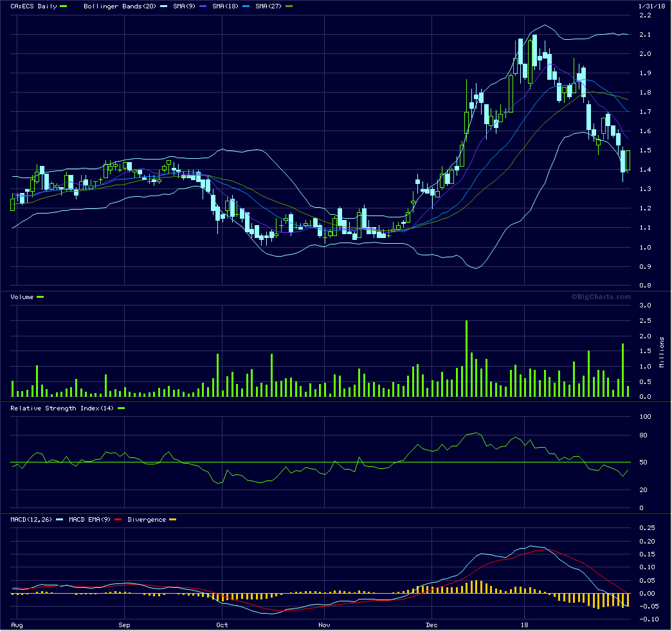Click the tallest volume bar in December

pos(466,358)
